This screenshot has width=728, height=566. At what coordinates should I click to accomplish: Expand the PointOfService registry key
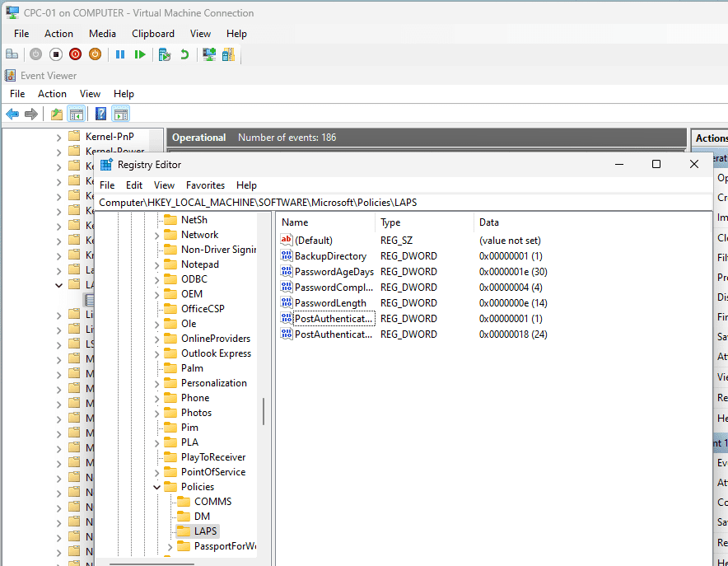click(158, 471)
